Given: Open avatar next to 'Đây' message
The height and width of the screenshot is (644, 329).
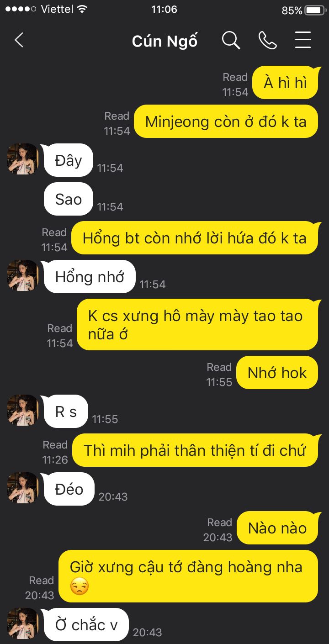Looking at the screenshot, I should (22, 159).
